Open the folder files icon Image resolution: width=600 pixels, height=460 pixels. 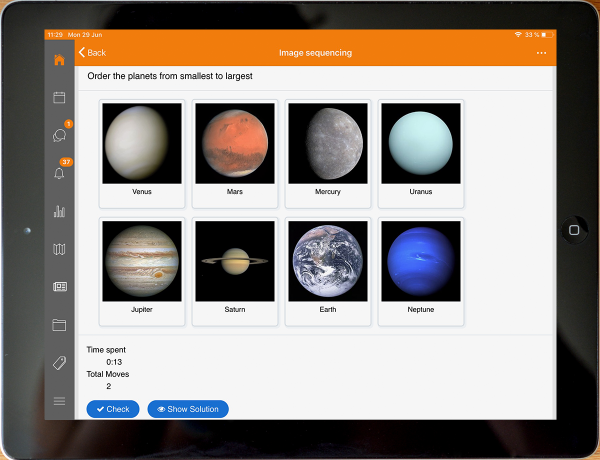tap(59, 325)
